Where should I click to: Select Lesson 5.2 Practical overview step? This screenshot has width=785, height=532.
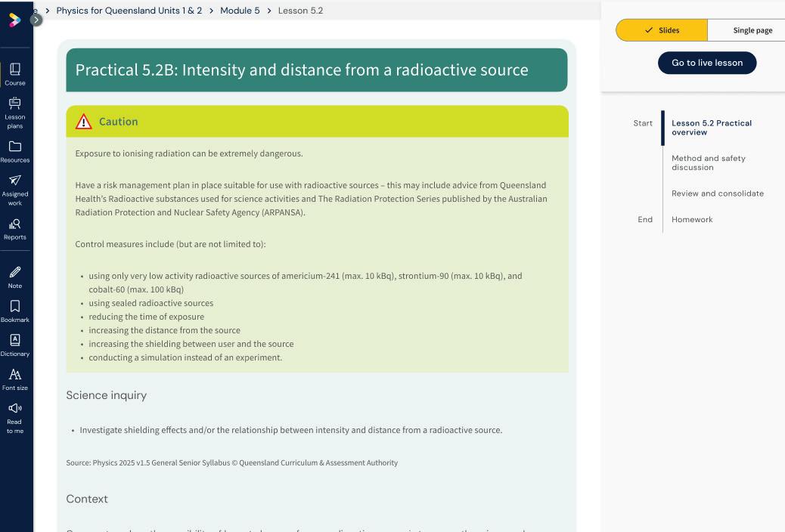[712, 128]
